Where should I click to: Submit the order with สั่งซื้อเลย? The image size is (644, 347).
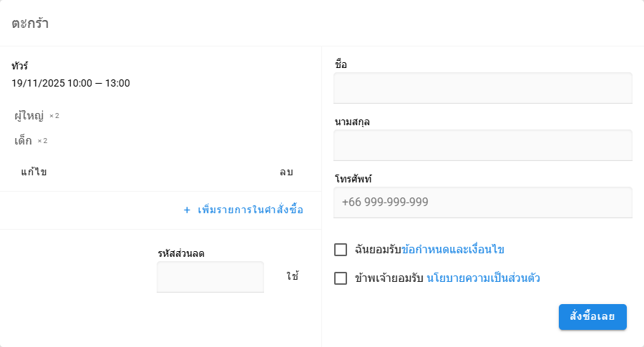coord(592,317)
